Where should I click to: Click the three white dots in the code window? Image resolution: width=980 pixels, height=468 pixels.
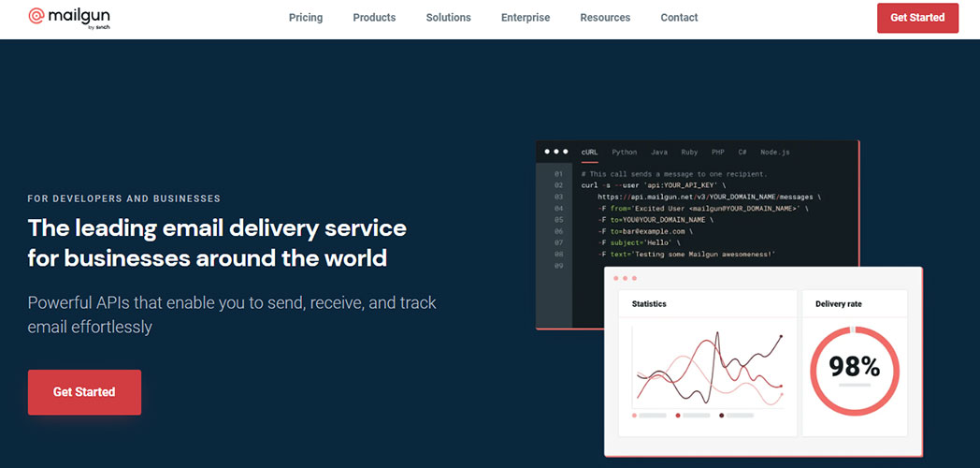[x=556, y=152]
